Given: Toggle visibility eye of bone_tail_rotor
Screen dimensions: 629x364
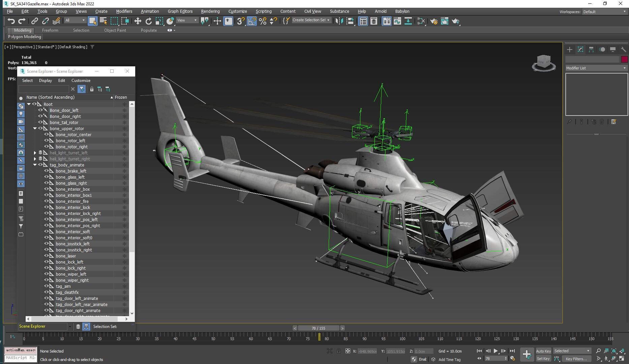Looking at the screenshot, I should (40, 122).
